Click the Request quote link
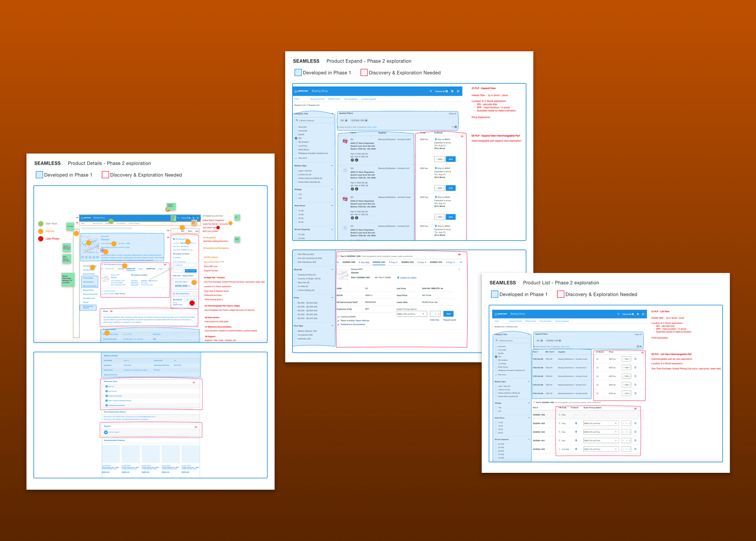 click(x=449, y=320)
